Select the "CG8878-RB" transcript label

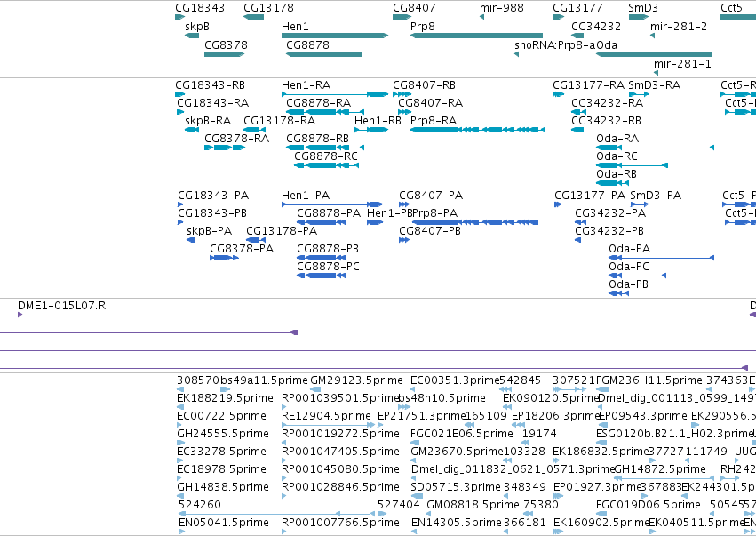(x=318, y=139)
